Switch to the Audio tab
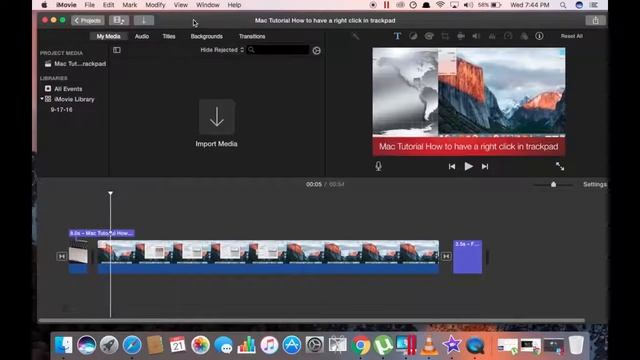The image size is (640, 360). pyautogui.click(x=142, y=36)
